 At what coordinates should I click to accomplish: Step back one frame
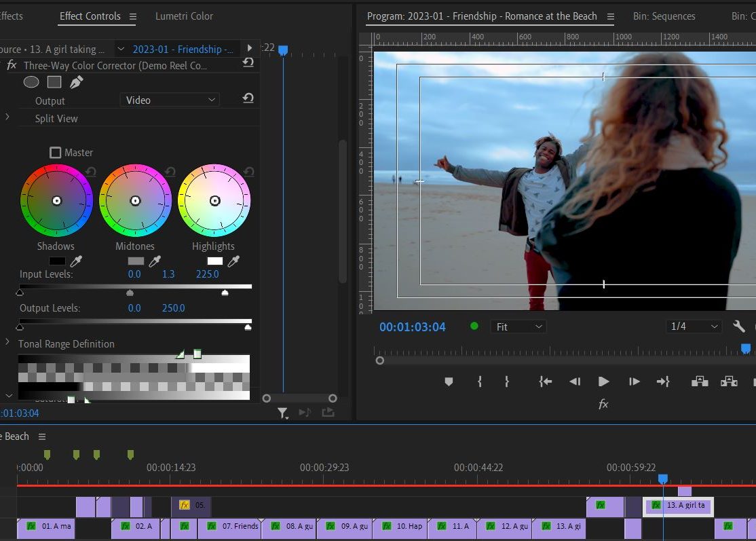(x=575, y=382)
